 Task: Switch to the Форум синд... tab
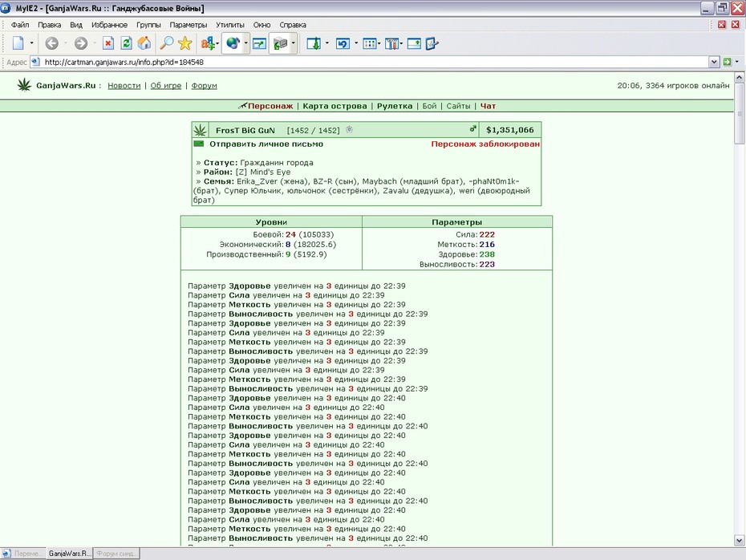click(x=116, y=554)
